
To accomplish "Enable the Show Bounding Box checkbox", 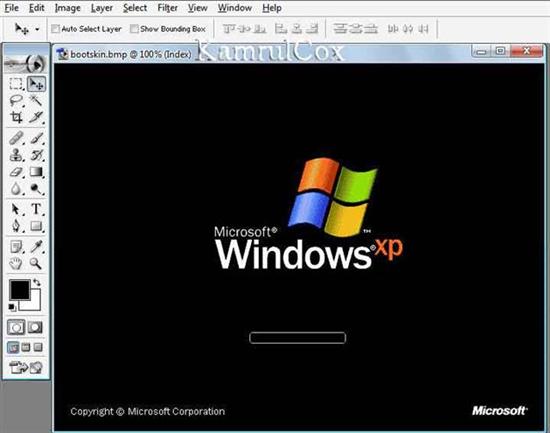I will coord(134,29).
